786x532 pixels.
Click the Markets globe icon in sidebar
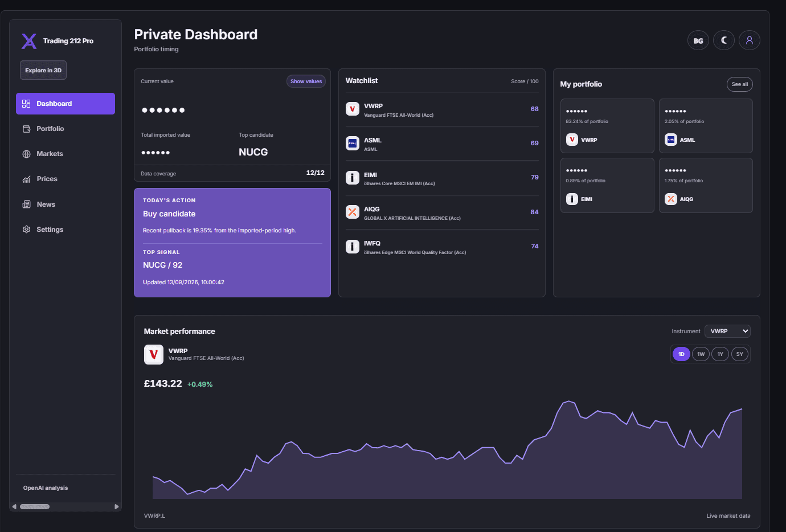click(26, 154)
